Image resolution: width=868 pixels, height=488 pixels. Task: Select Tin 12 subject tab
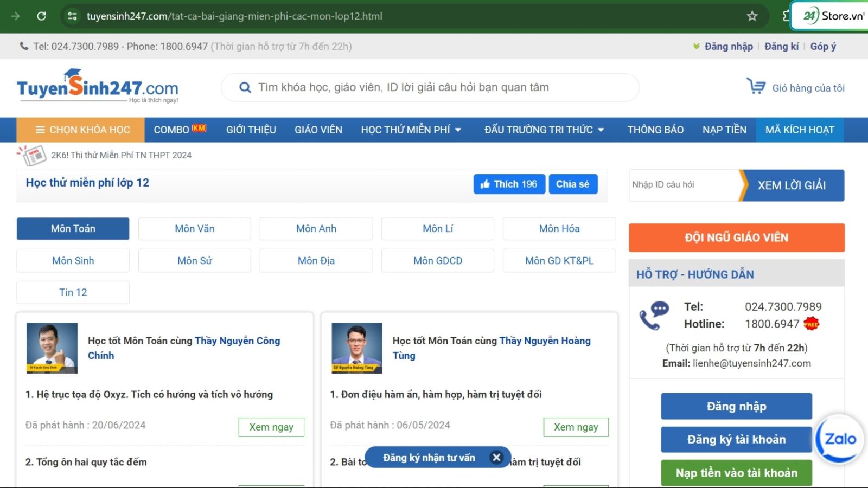[73, 292]
